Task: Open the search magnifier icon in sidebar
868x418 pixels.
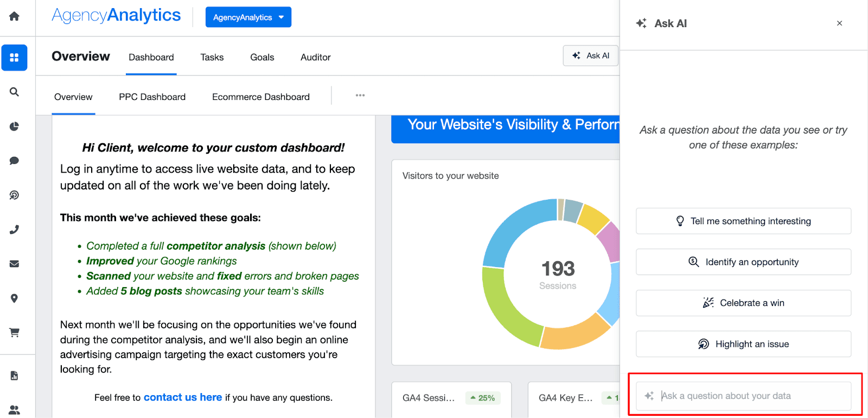Action: [x=15, y=92]
